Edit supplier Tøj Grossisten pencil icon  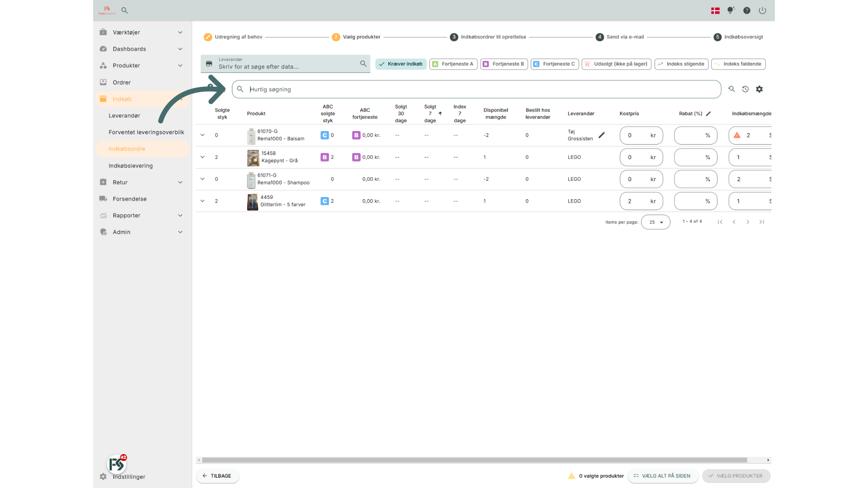tap(602, 135)
